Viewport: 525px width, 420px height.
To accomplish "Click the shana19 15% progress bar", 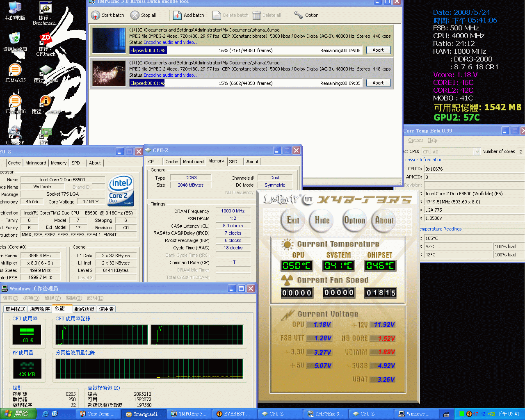I will [x=246, y=83].
